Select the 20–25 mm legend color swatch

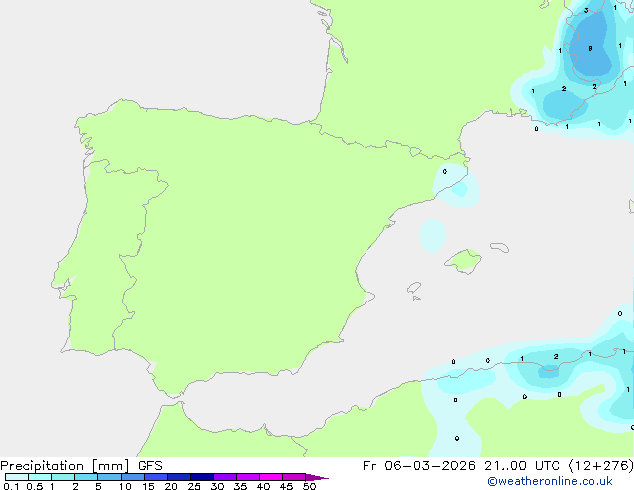coord(179,477)
